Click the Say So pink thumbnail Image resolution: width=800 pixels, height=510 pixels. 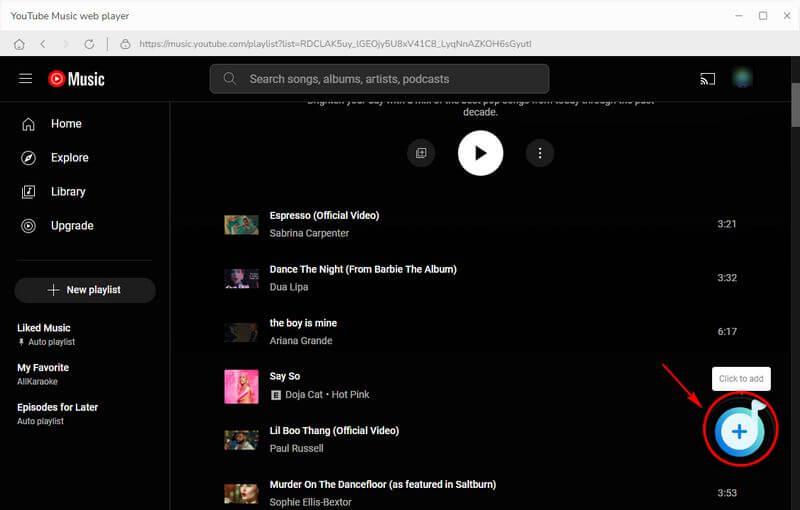click(x=241, y=387)
